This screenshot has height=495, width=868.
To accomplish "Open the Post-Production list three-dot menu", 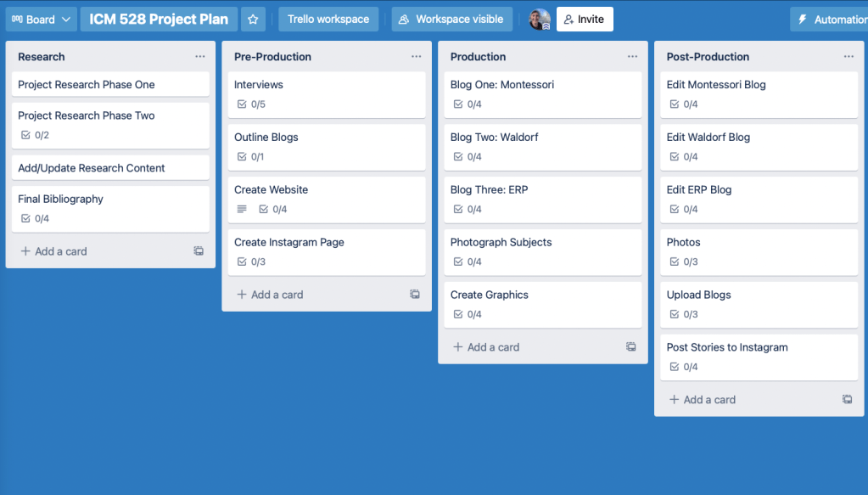I will (848, 57).
